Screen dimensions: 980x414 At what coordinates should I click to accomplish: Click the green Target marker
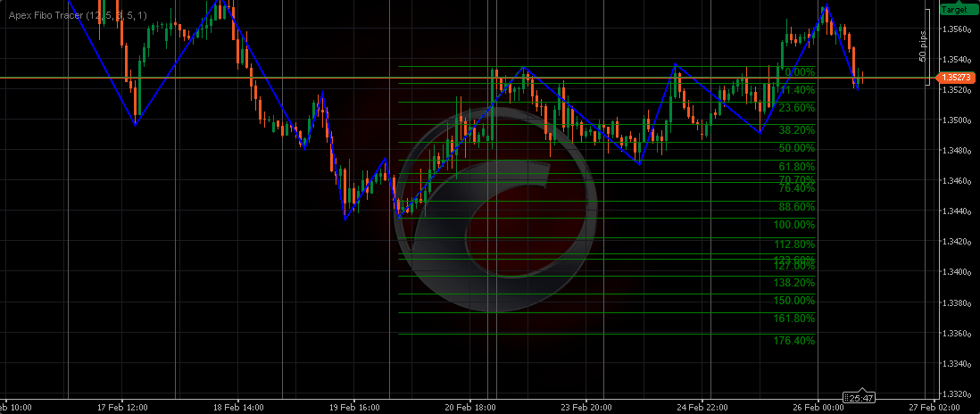coord(954,10)
